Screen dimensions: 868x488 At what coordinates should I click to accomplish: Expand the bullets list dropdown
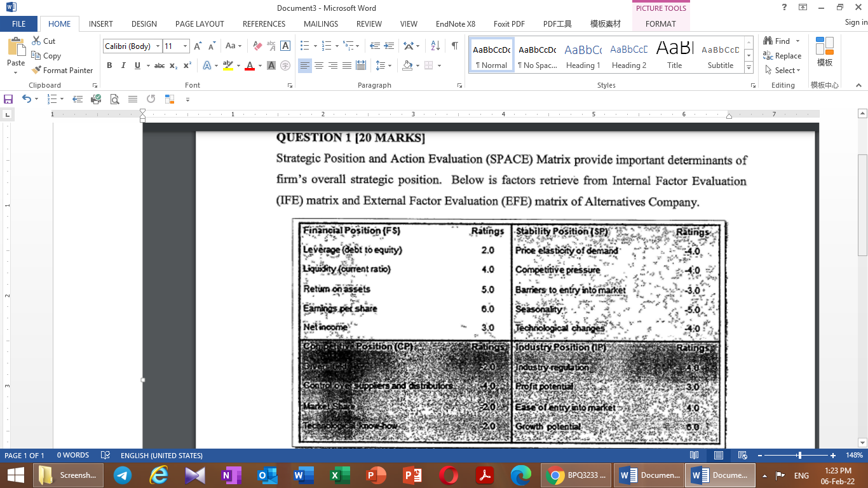tap(315, 46)
